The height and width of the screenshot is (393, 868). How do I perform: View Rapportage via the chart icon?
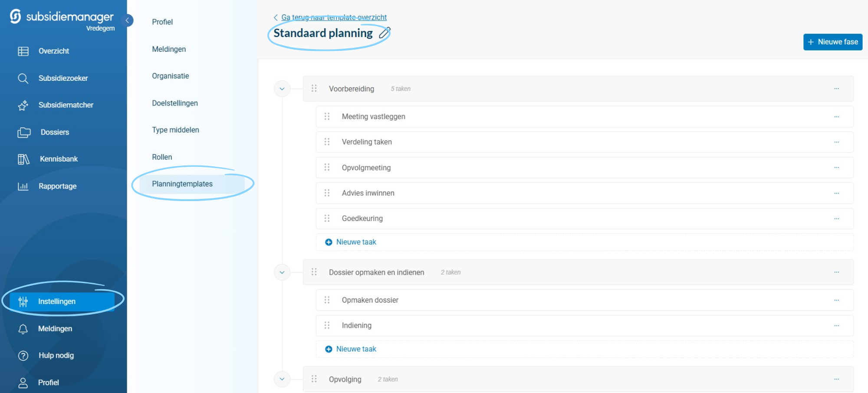(x=22, y=186)
